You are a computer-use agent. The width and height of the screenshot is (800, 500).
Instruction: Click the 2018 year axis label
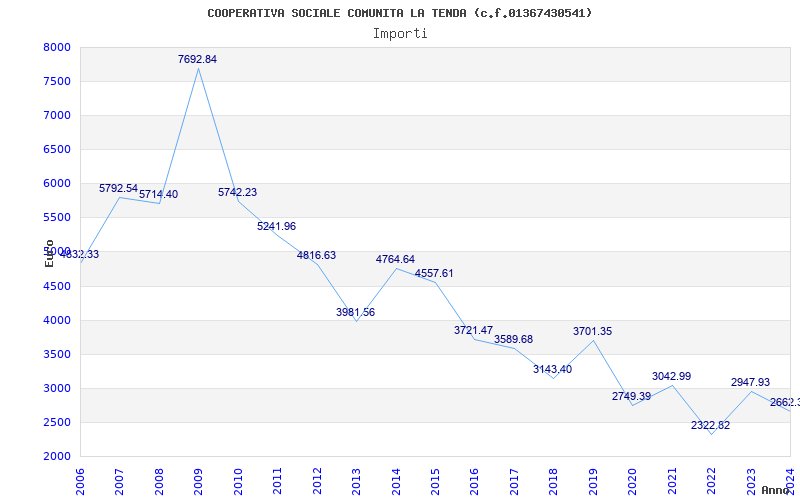point(554,482)
